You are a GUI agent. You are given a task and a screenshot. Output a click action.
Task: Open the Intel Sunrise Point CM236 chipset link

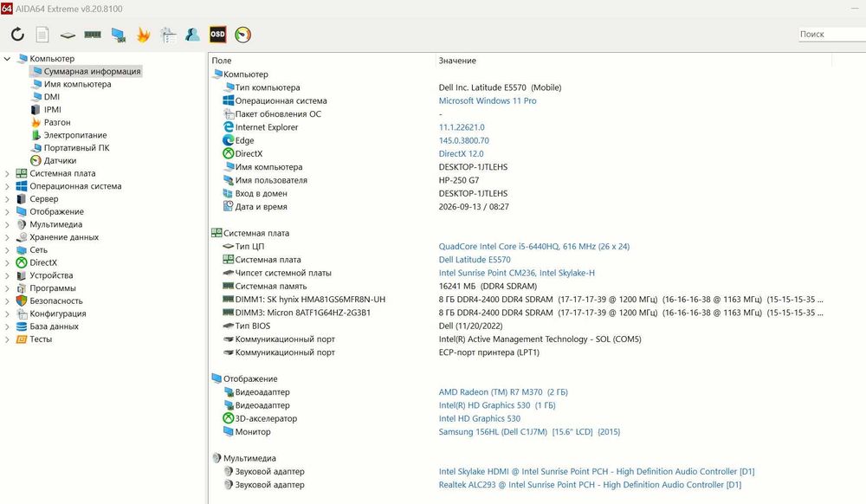click(516, 273)
